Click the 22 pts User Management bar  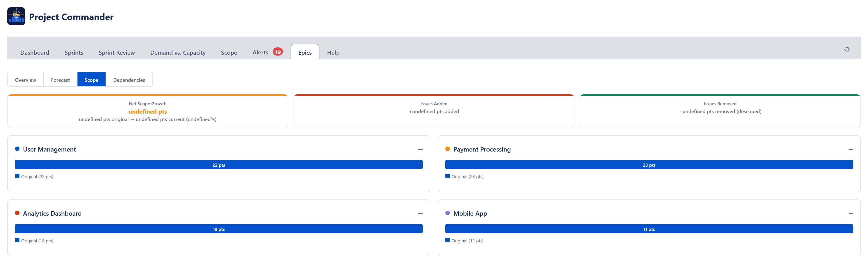[219, 165]
